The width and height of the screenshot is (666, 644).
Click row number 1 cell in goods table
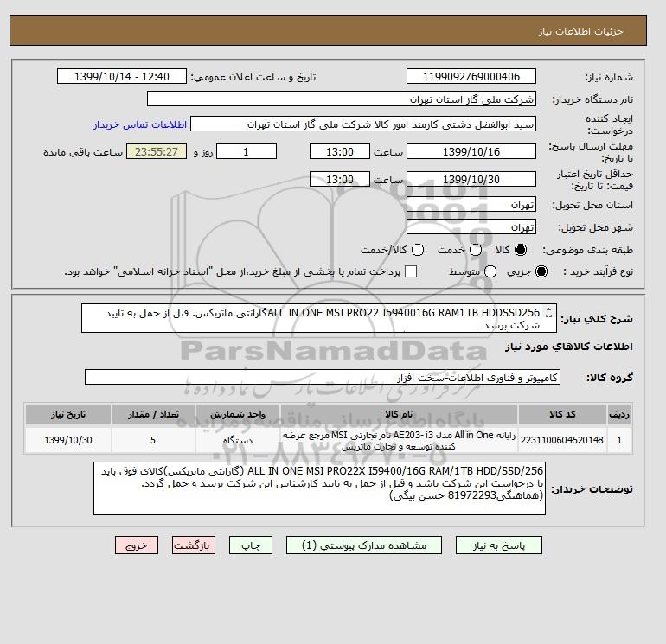618,440
